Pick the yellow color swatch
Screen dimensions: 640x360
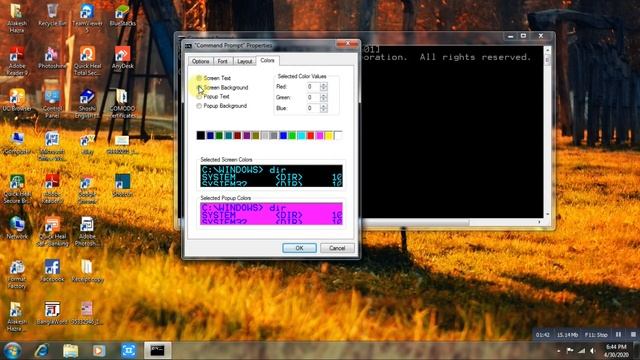coord(329,136)
